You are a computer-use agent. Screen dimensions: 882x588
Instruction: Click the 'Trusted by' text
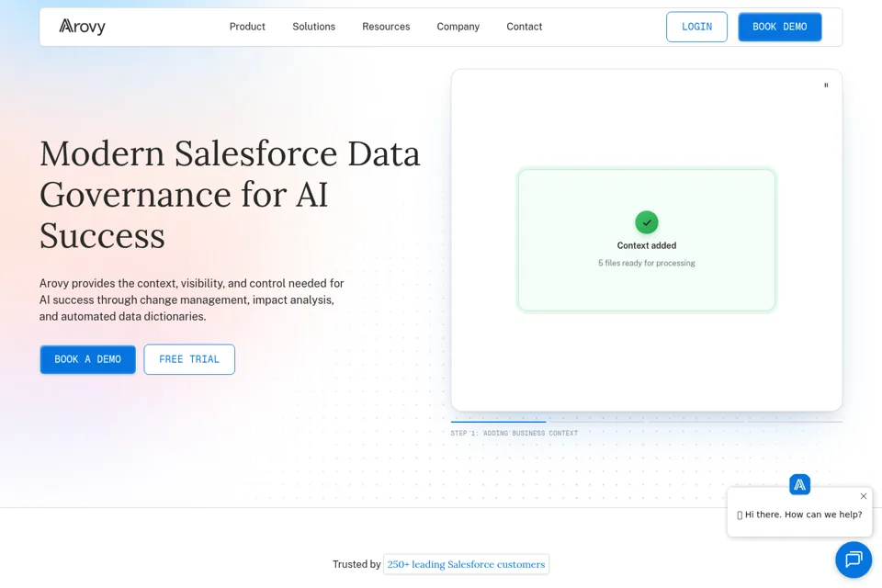(x=356, y=564)
